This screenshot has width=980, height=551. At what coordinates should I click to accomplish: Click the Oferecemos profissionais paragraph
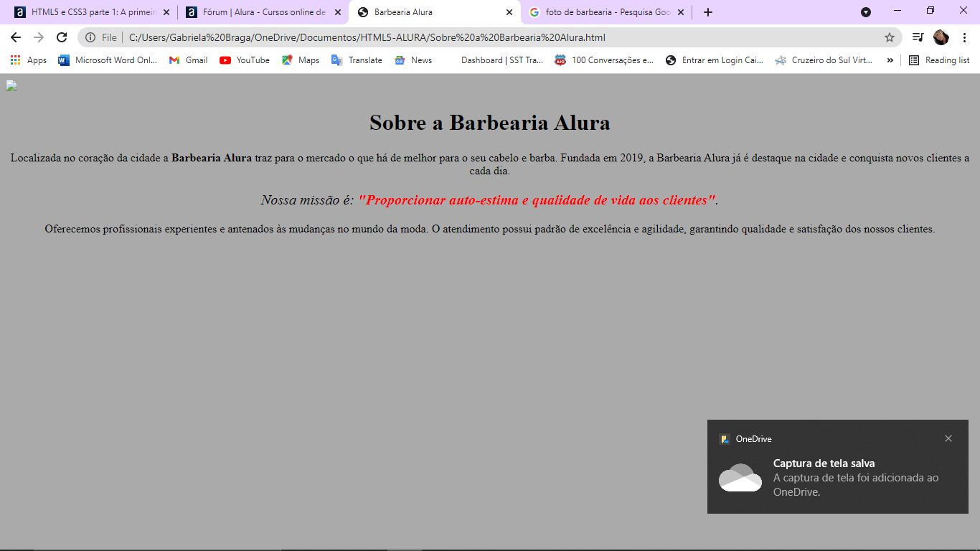[x=490, y=230]
